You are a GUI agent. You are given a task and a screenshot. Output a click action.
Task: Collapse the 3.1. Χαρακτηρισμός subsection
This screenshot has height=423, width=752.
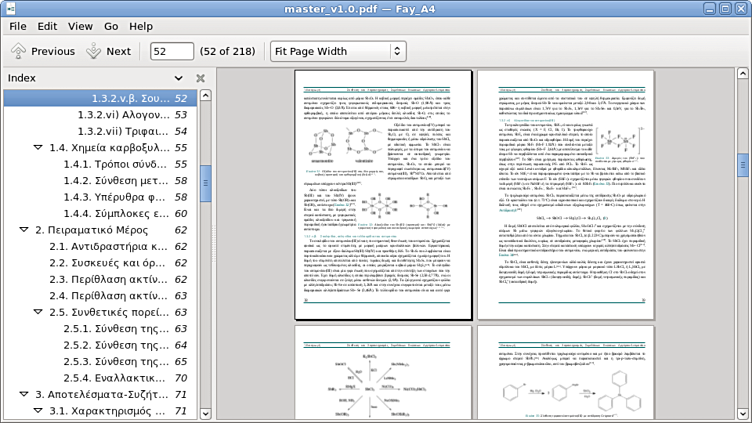pos(38,411)
